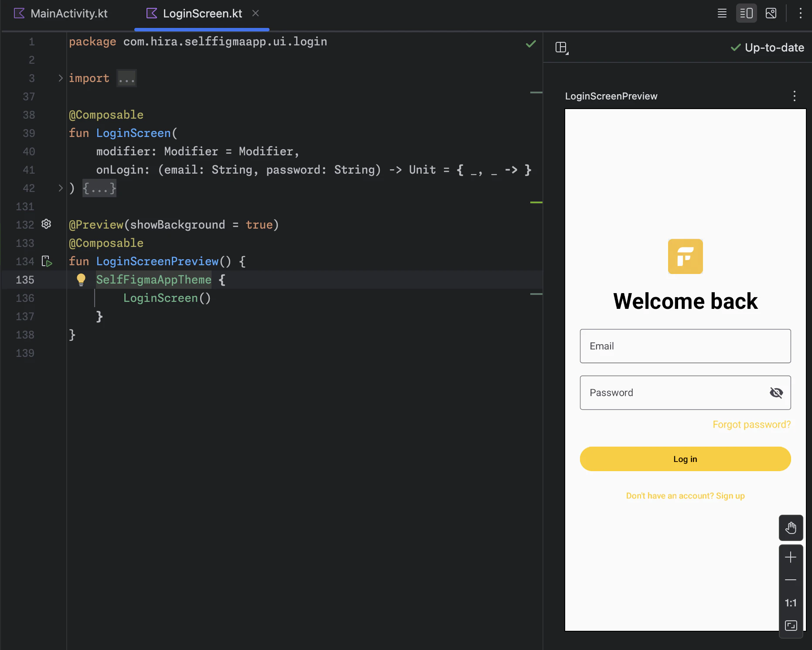Click the LoginScreenPreview title label
Viewport: 812px width, 650px height.
tap(611, 96)
